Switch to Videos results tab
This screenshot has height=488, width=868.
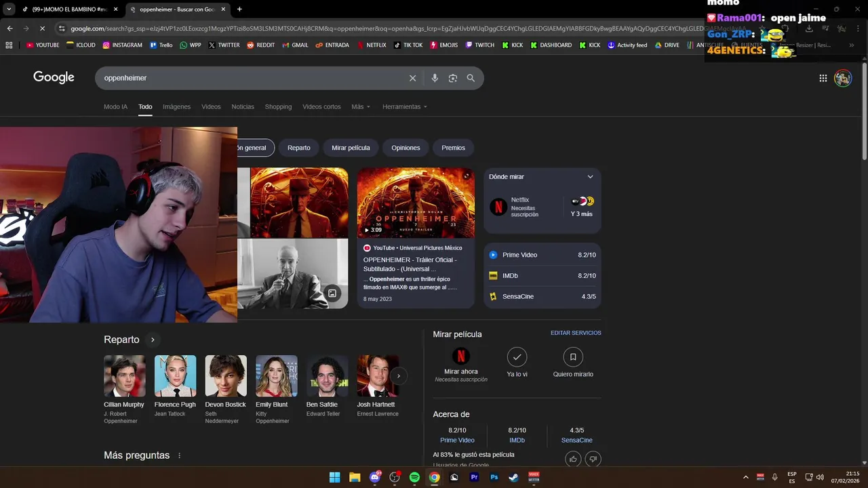tap(211, 106)
